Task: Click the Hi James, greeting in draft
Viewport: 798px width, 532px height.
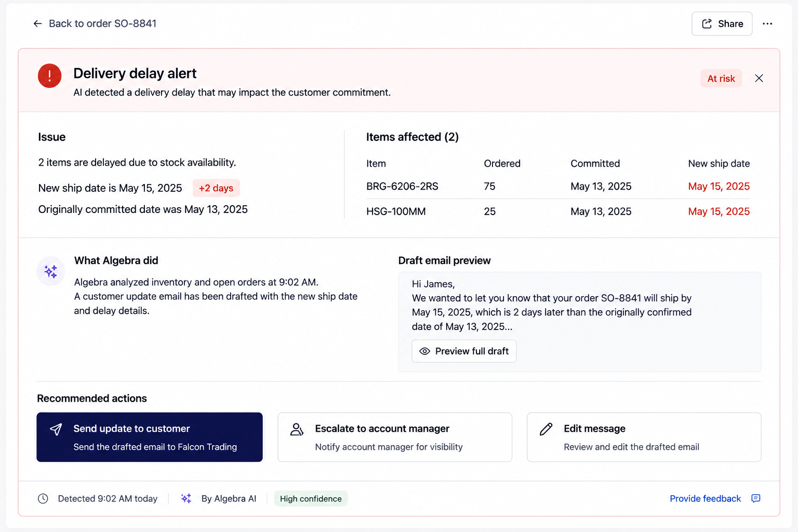Action: point(433,284)
